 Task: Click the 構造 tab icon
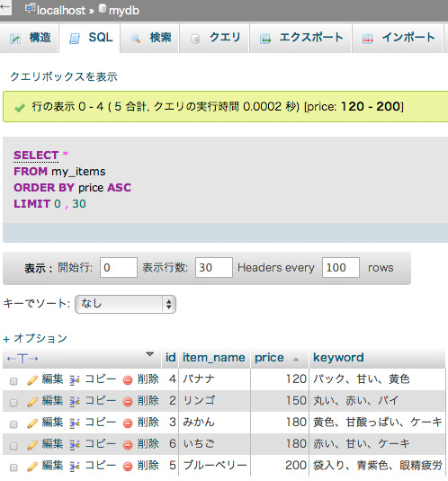coord(15,39)
